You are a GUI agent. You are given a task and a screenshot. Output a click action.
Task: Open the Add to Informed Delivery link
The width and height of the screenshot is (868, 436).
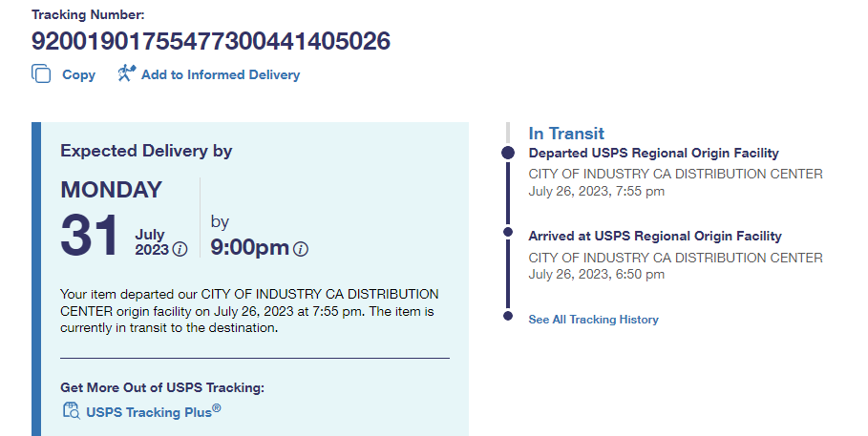[220, 74]
